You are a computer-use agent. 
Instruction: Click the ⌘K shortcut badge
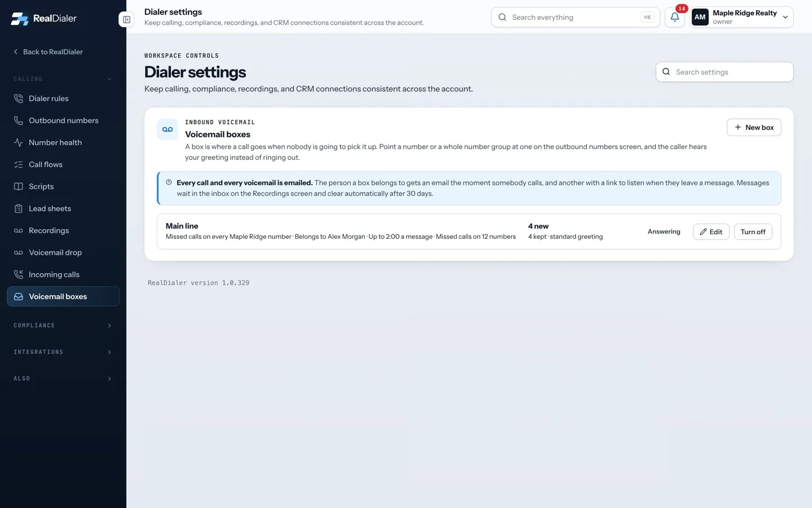647,17
